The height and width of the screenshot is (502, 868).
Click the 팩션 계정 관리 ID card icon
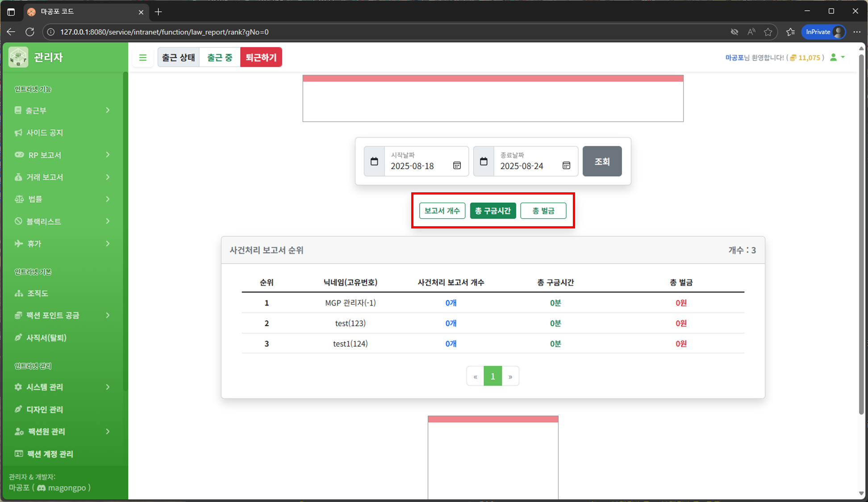19,454
